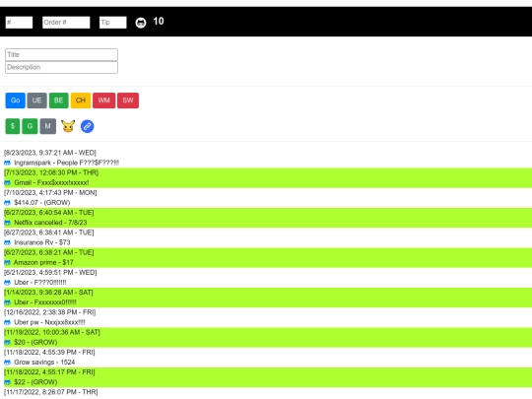Select the $22 - (GROW) text
This screenshot has height=399, width=532.
tap(35, 382)
